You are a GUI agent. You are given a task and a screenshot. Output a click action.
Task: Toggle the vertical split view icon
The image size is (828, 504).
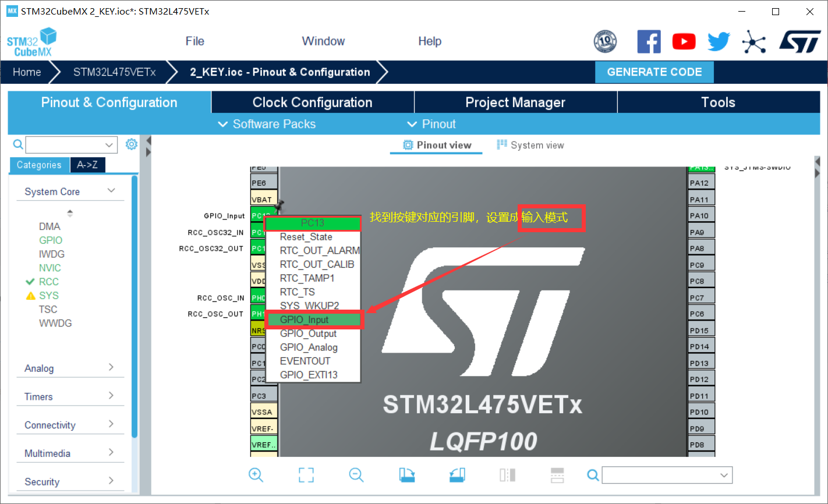click(507, 475)
